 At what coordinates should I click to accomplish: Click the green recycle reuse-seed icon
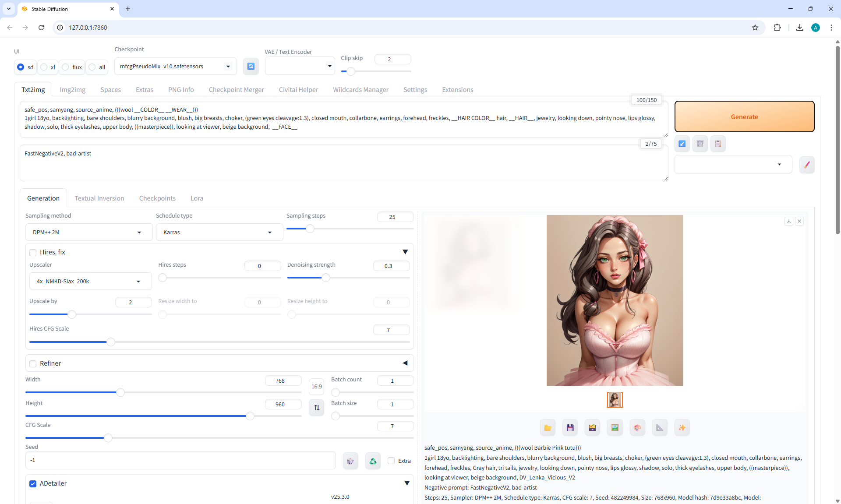pos(373,461)
